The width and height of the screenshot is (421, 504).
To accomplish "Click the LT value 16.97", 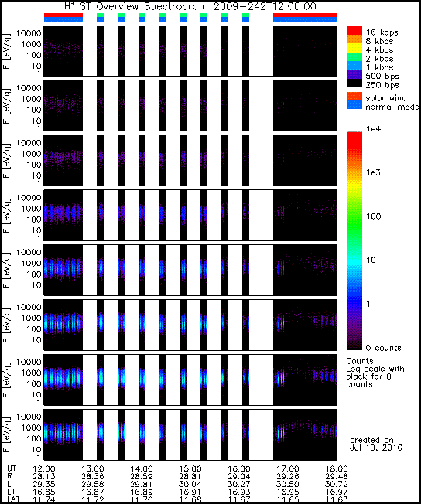I will coord(337,492).
